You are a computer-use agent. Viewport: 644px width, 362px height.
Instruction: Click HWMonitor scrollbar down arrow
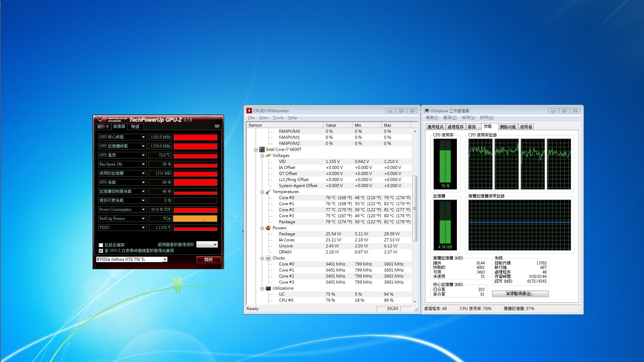pyautogui.click(x=415, y=302)
